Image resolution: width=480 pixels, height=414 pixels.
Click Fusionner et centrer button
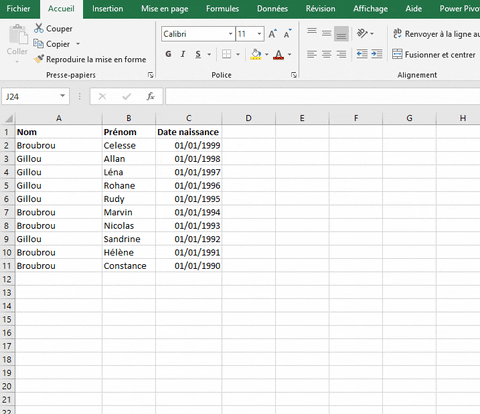pos(434,54)
